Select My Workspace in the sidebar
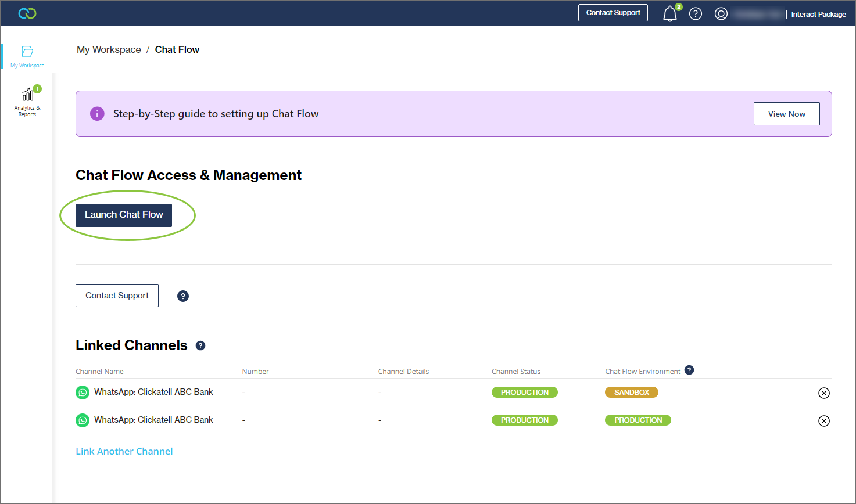Image resolution: width=856 pixels, height=504 pixels. tap(27, 55)
